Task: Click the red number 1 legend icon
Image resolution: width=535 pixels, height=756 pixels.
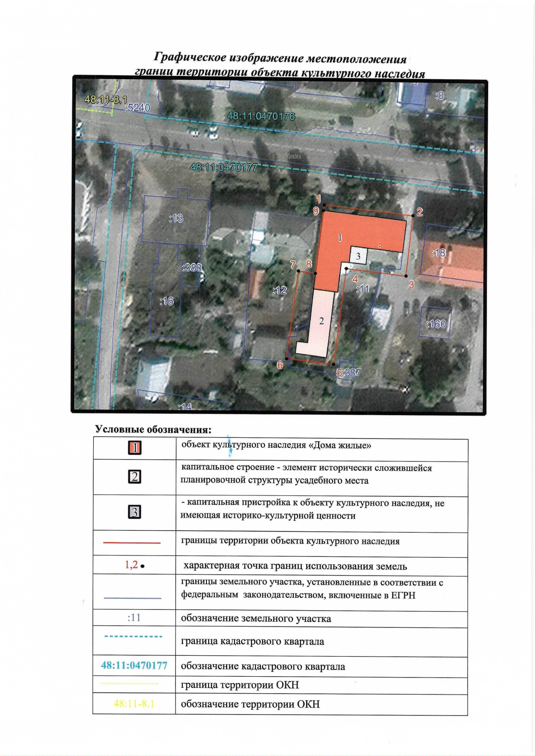Action: coord(135,447)
